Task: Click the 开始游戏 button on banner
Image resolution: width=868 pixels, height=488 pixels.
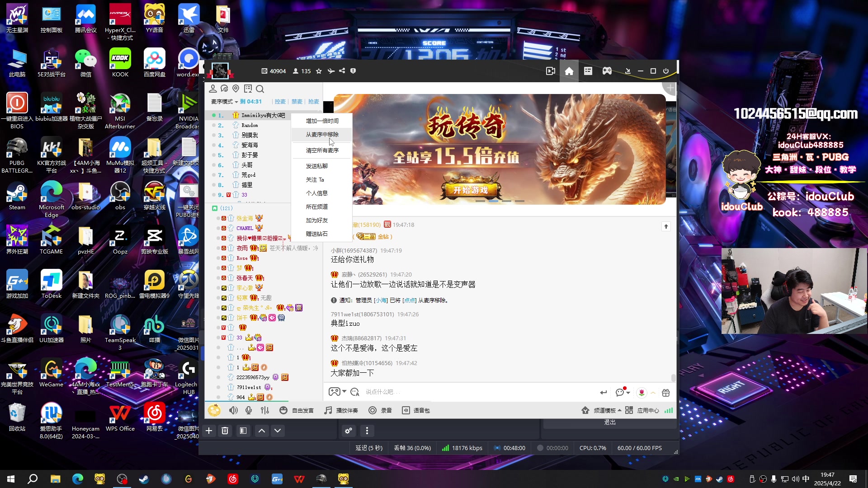Action: coord(471,190)
